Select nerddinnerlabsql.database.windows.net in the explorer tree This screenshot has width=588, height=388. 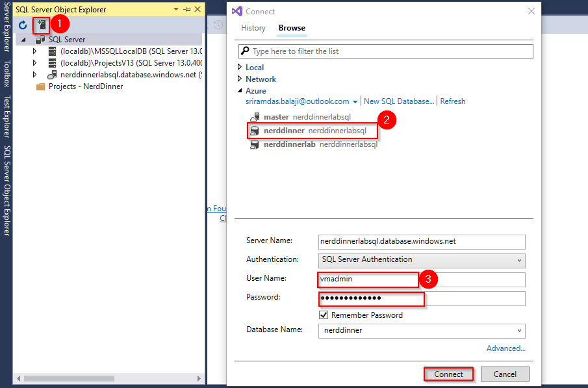[131, 75]
